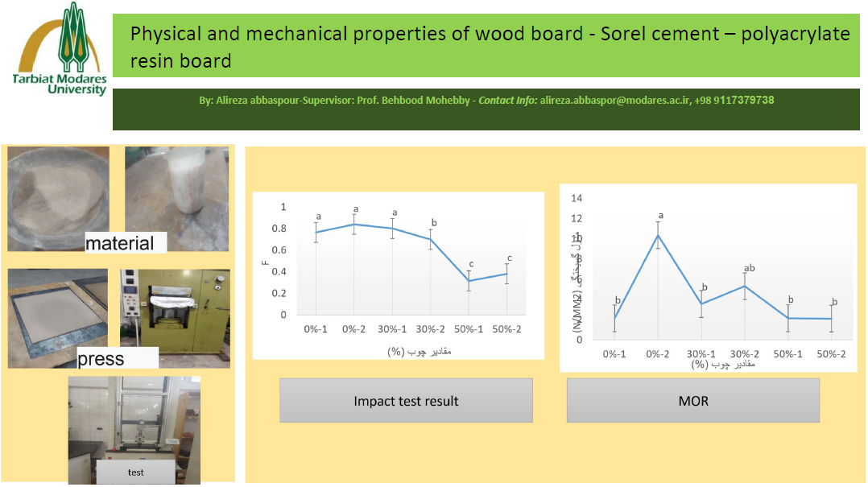The height and width of the screenshot is (487, 868).
Task: Click the "test" caption box
Action: [135, 473]
